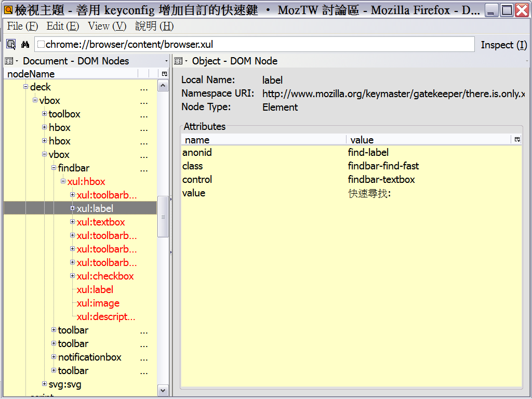This screenshot has width=532, height=399.
Task: Click the column picker icon in DOM Nodes tree
Action: [x=165, y=74]
